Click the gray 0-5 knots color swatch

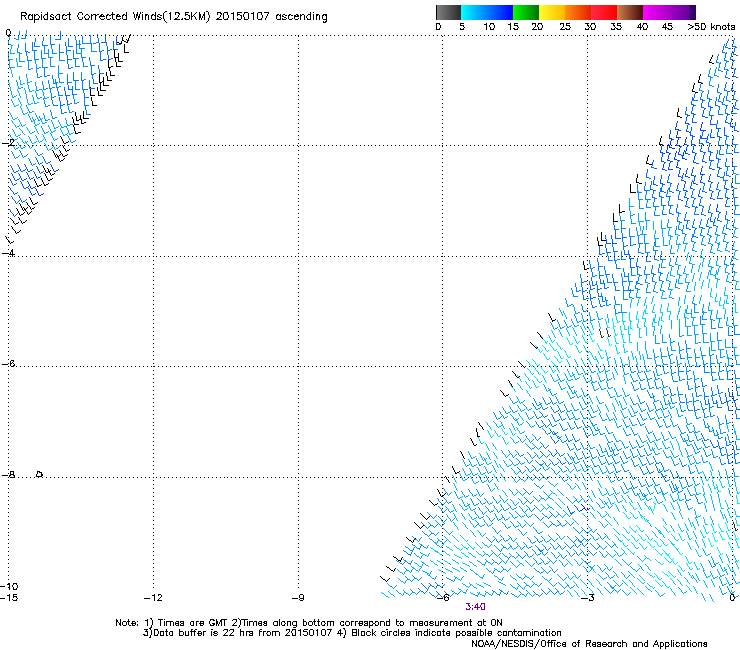tap(448, 12)
